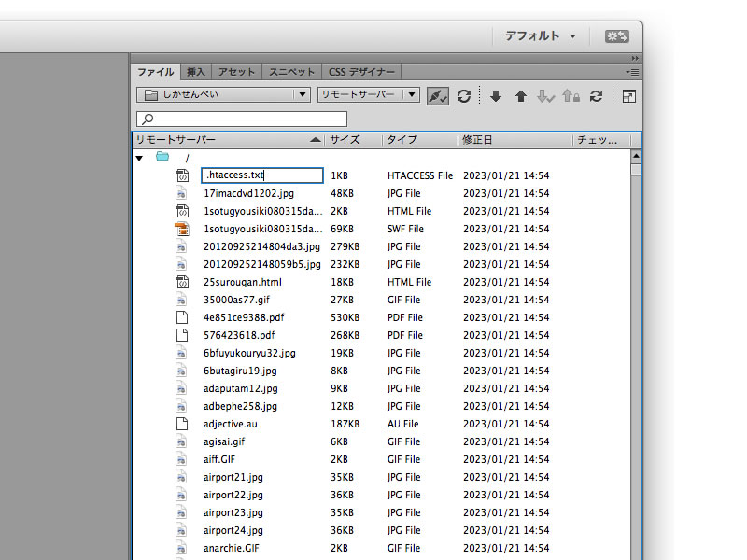Click the vertical scrollbar thumb
The image size is (747, 560).
tap(636, 170)
